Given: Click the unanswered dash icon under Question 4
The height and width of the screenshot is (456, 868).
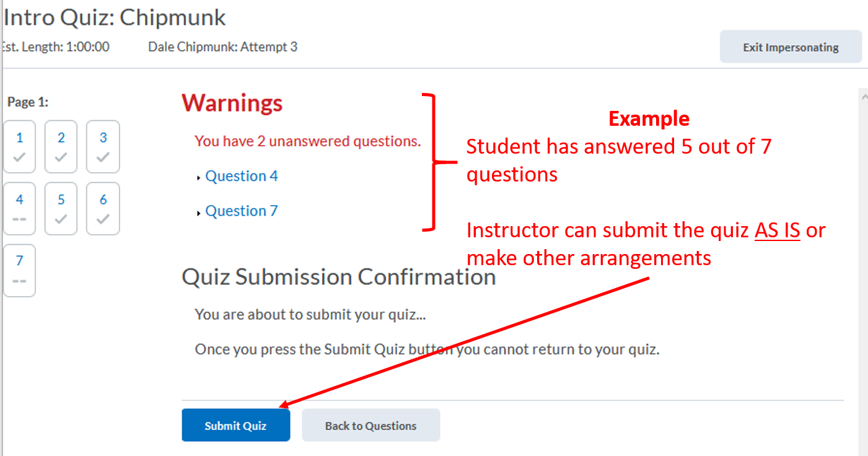Looking at the screenshot, I should coord(19,220).
